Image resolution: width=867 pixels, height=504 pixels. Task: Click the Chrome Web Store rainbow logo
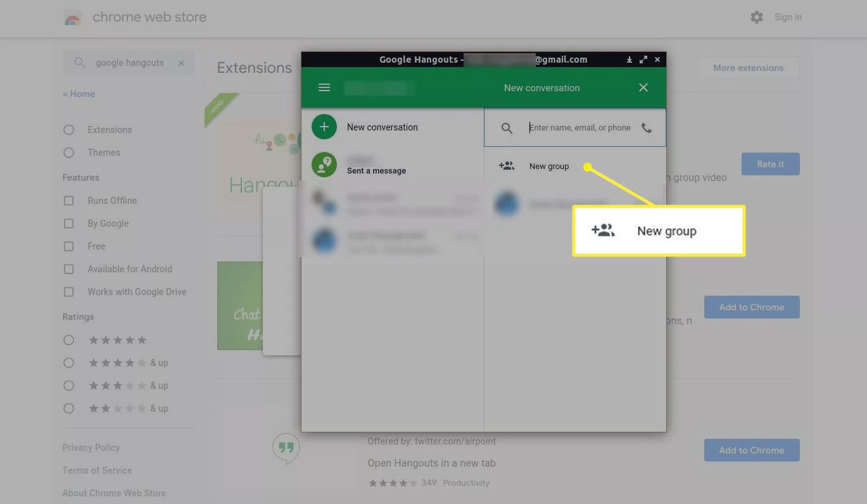pos(73,18)
